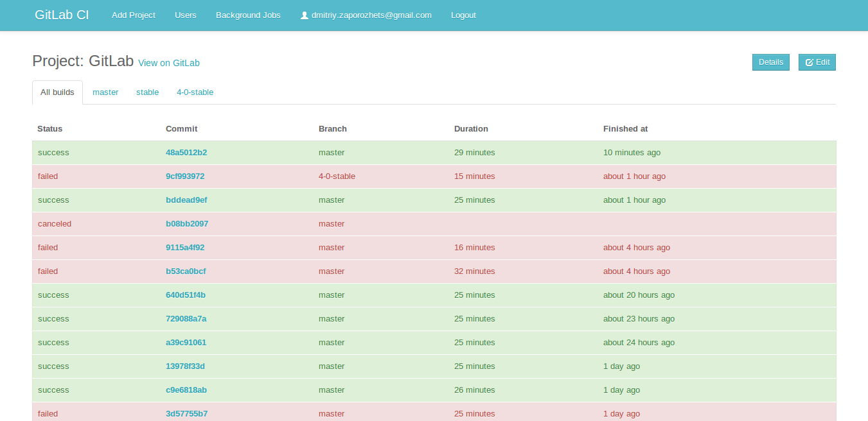Image resolution: width=868 pixels, height=421 pixels.
Task: Switch to the stable branch tab
Action: (x=147, y=92)
